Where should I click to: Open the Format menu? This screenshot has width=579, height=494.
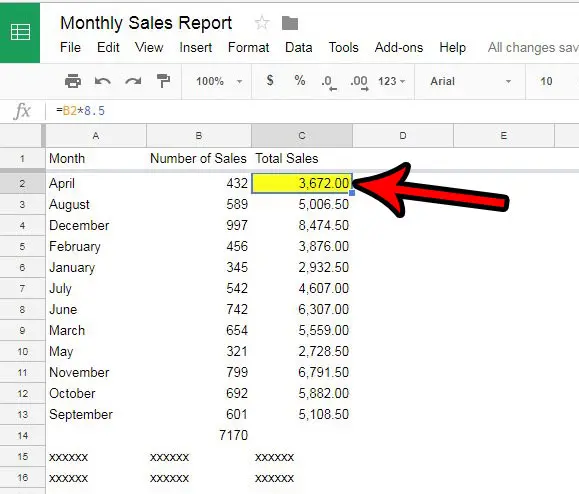coord(249,48)
